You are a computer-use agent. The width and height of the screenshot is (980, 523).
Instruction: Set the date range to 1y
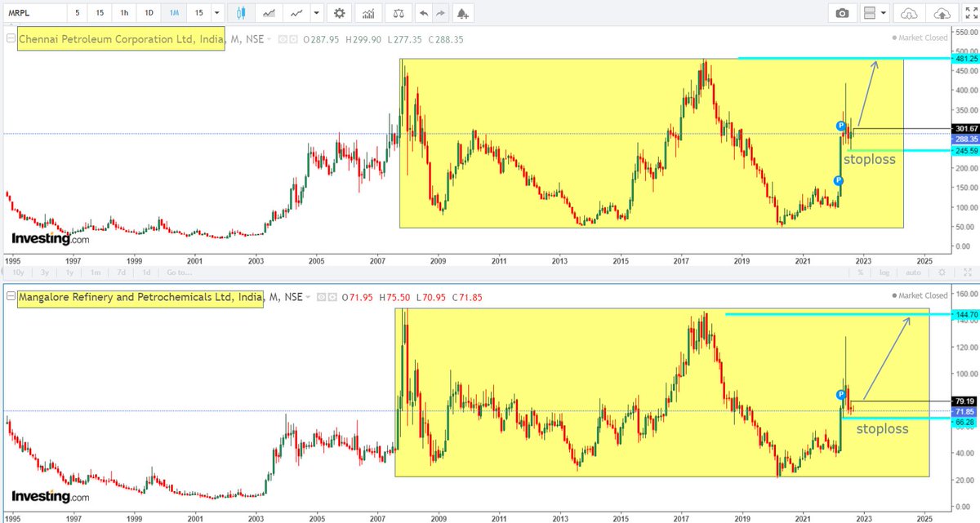pyautogui.click(x=69, y=272)
